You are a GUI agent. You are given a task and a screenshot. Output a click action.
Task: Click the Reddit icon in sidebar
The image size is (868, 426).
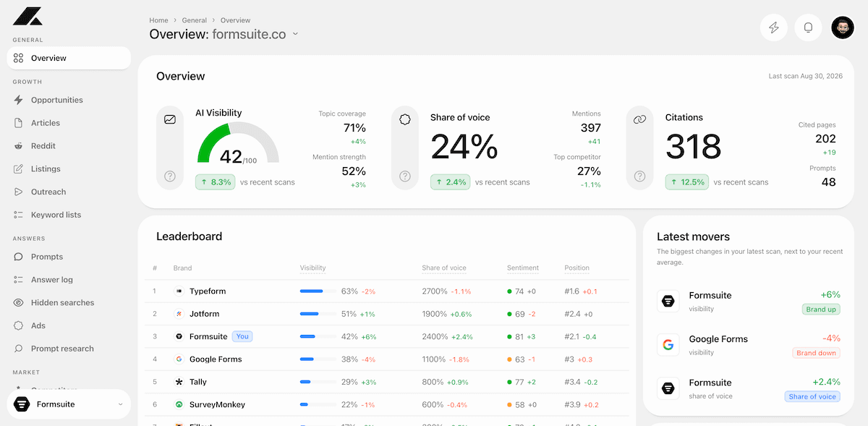pyautogui.click(x=18, y=146)
